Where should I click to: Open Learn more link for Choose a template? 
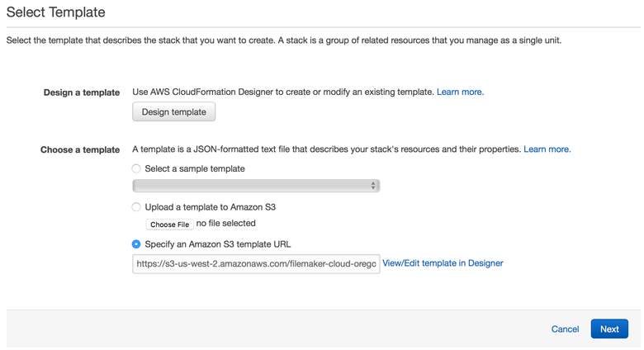point(547,149)
